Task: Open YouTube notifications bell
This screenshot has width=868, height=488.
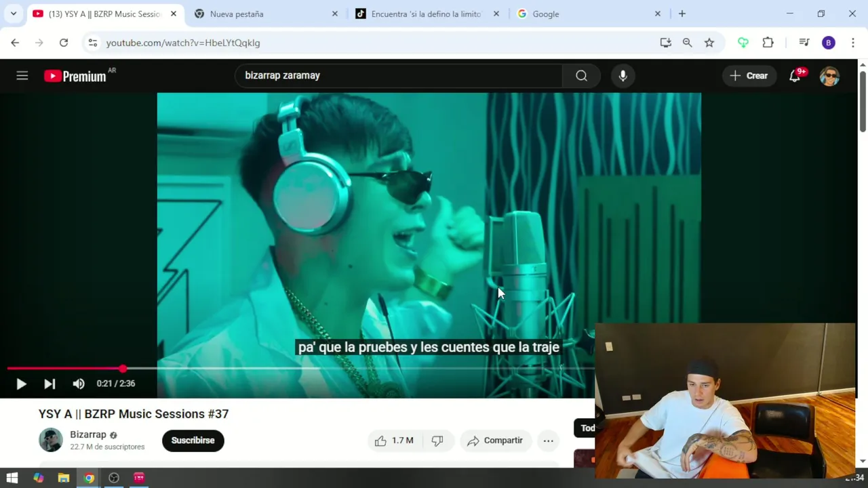Action: [795, 76]
